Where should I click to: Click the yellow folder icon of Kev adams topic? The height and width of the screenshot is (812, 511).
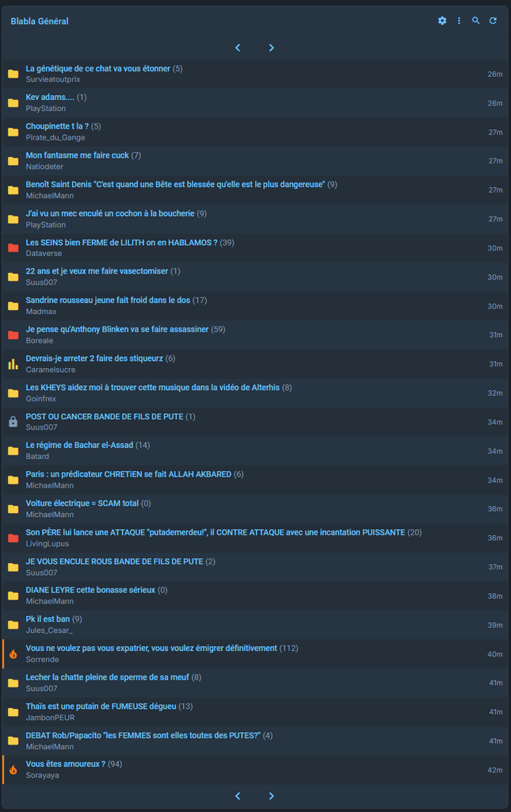[x=13, y=103]
